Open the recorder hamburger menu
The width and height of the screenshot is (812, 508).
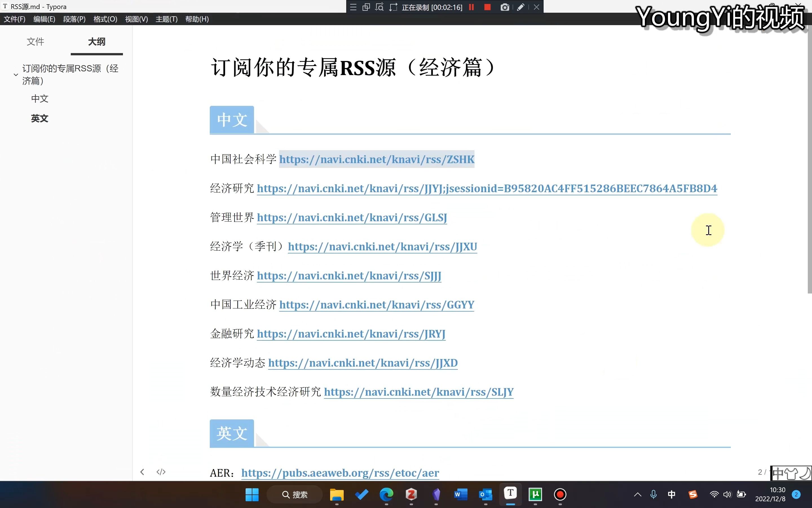(x=353, y=7)
